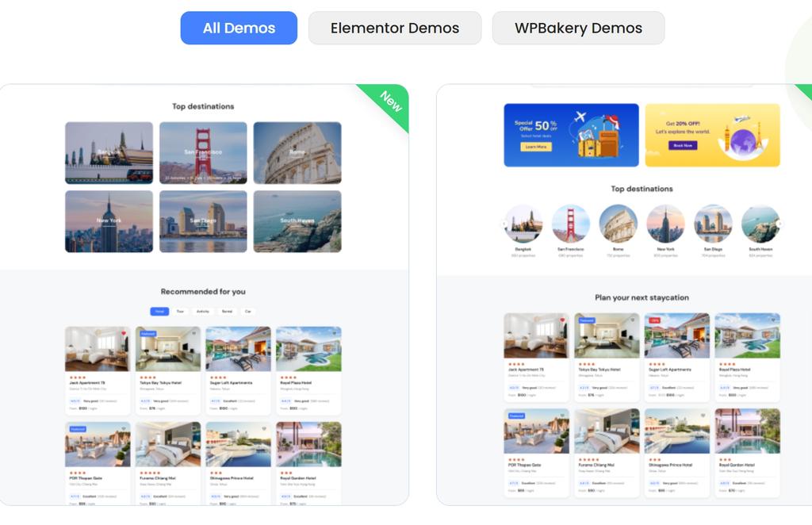Select the All Demos filter tab

point(239,28)
